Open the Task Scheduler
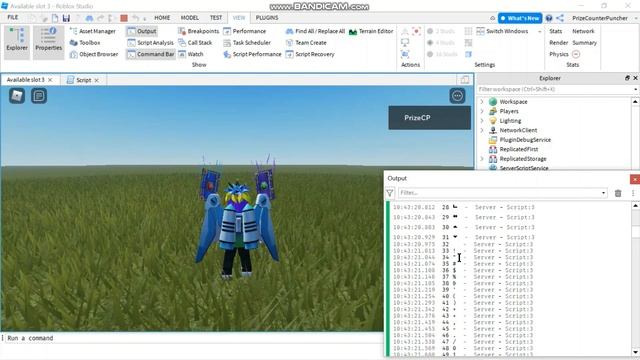 click(x=247, y=42)
